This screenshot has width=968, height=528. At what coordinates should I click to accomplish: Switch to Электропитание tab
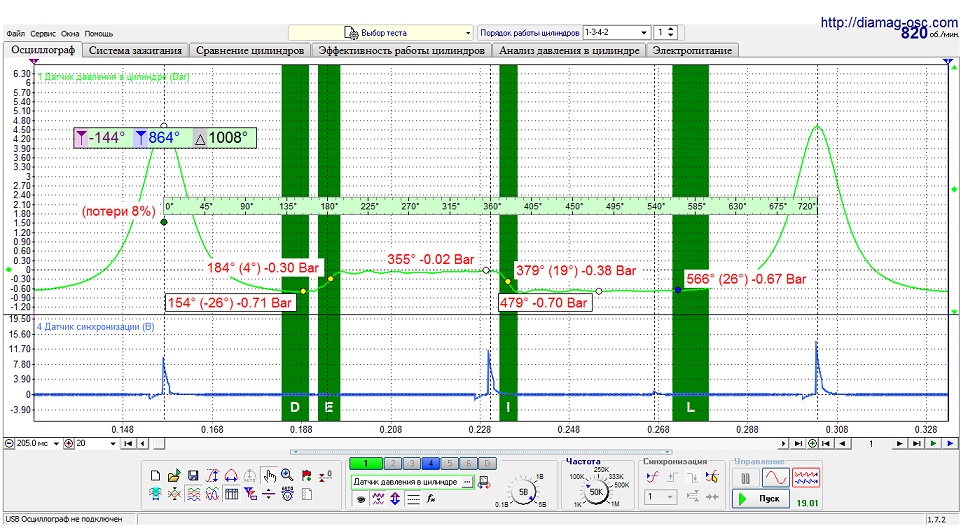point(692,51)
